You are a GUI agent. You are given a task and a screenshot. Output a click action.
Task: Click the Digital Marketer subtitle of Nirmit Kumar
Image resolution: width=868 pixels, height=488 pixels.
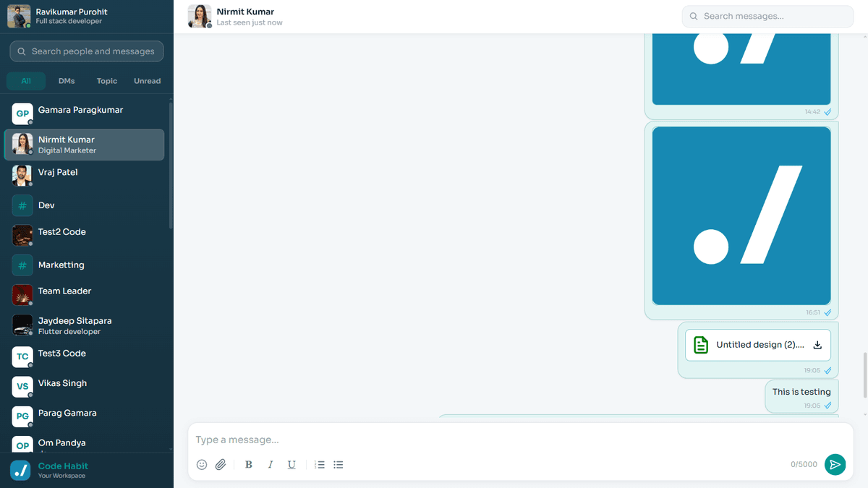tap(67, 150)
